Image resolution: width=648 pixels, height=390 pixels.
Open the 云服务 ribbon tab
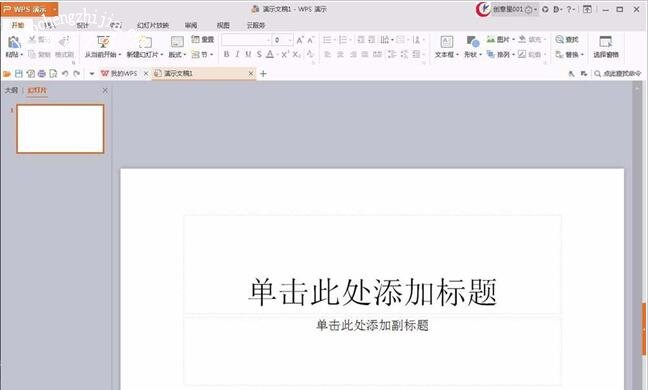point(256,25)
